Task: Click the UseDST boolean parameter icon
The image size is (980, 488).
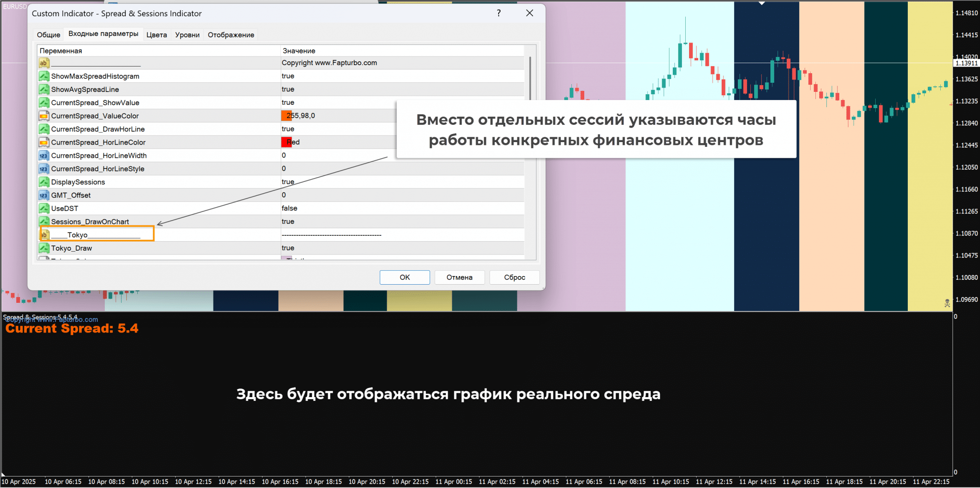Action: click(x=44, y=209)
